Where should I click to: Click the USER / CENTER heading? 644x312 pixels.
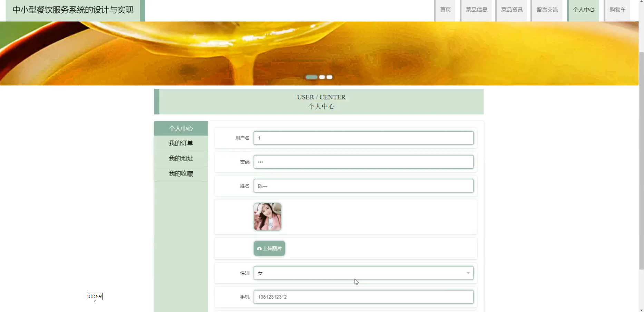321,97
